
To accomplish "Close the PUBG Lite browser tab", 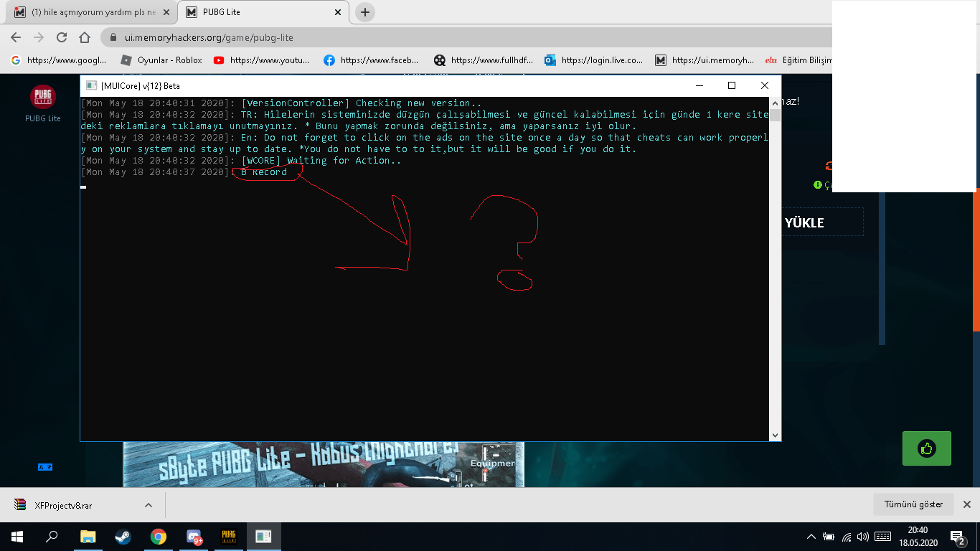I will click(x=338, y=12).
